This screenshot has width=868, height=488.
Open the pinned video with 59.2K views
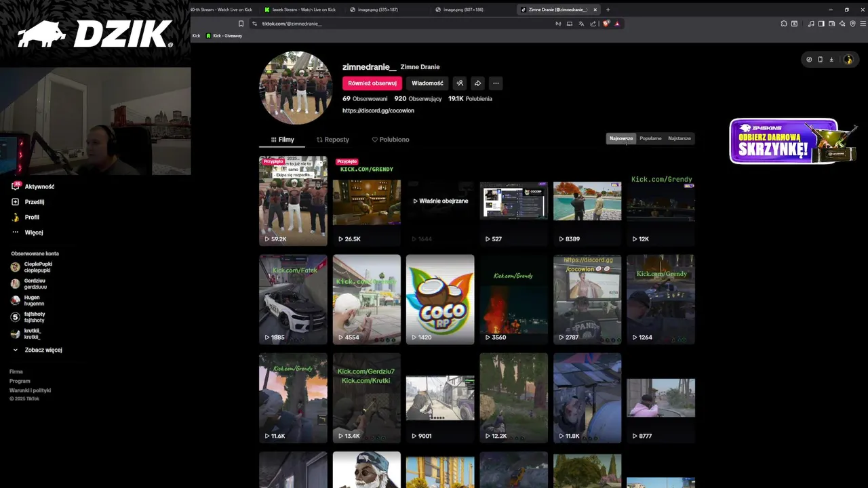[x=293, y=201]
